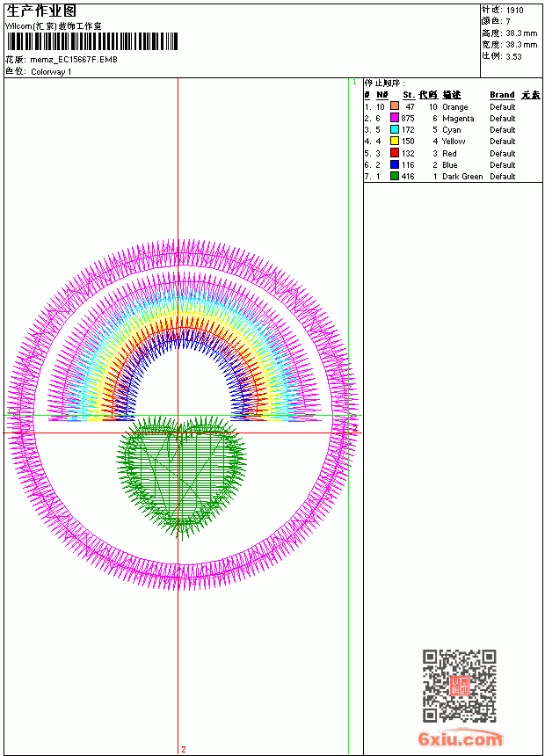Click the mema_EC15667F.EMB file name
This screenshot has height=756, width=545.
[74, 60]
